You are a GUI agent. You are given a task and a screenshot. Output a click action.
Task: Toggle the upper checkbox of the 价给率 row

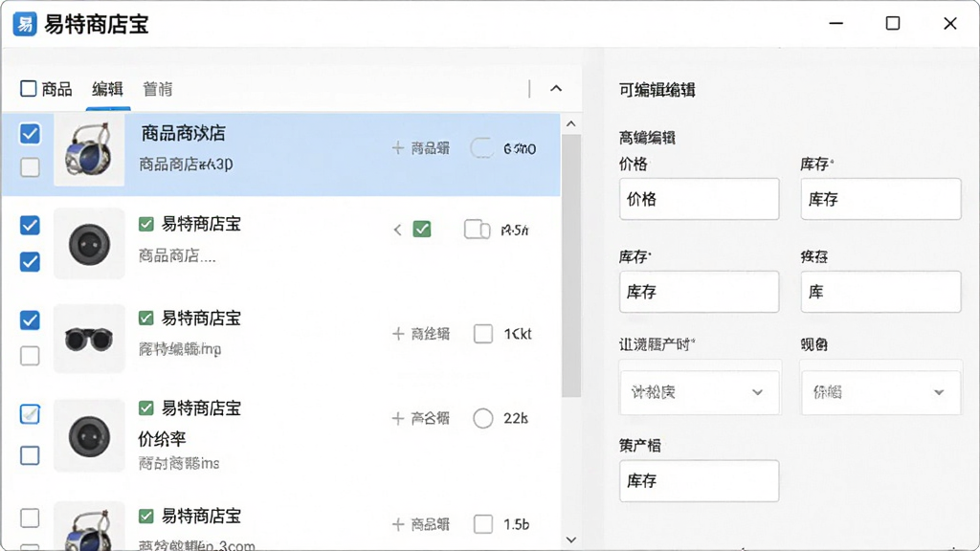30,413
